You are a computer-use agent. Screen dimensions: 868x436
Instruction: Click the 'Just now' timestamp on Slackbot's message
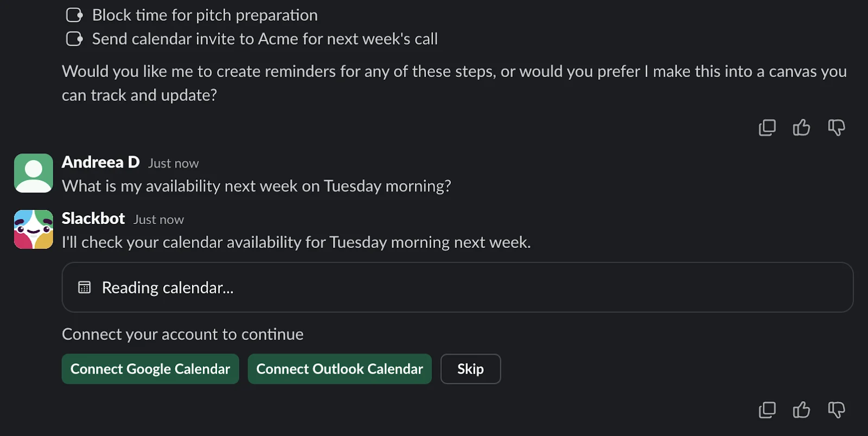(159, 220)
